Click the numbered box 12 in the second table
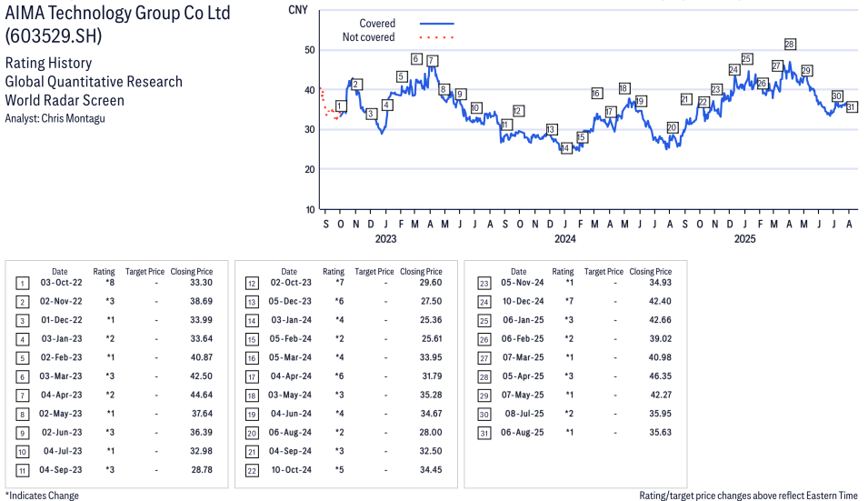 [252, 284]
